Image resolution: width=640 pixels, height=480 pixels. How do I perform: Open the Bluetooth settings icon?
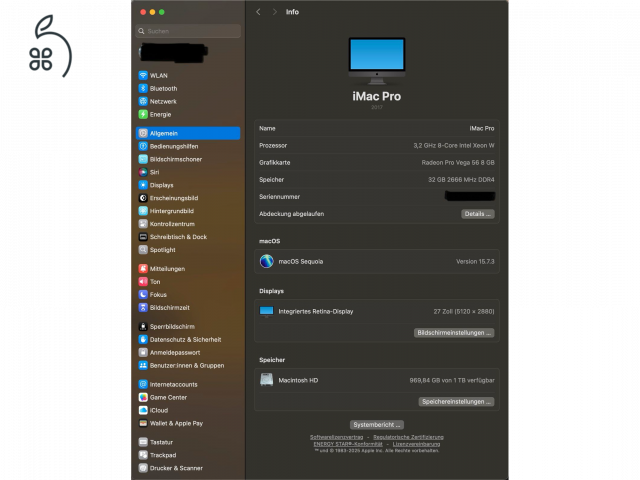click(143, 89)
